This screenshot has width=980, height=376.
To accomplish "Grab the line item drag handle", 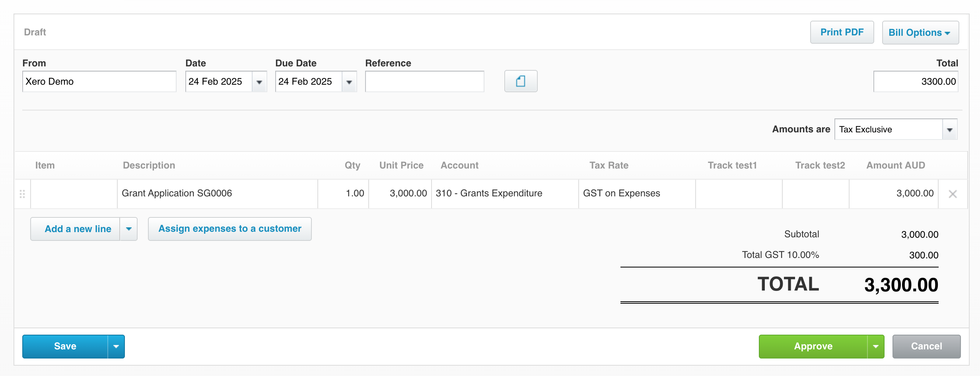I will [x=22, y=194].
